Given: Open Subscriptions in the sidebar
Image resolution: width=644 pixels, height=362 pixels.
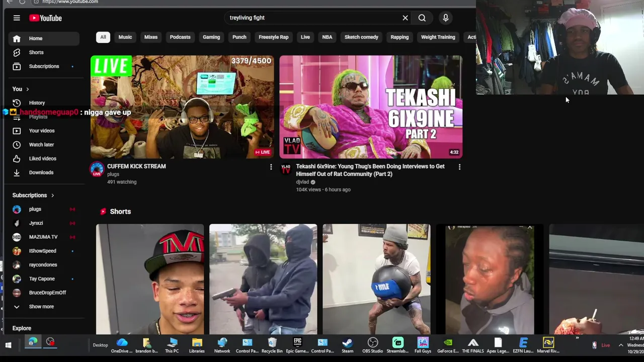Looking at the screenshot, I should click(x=44, y=66).
